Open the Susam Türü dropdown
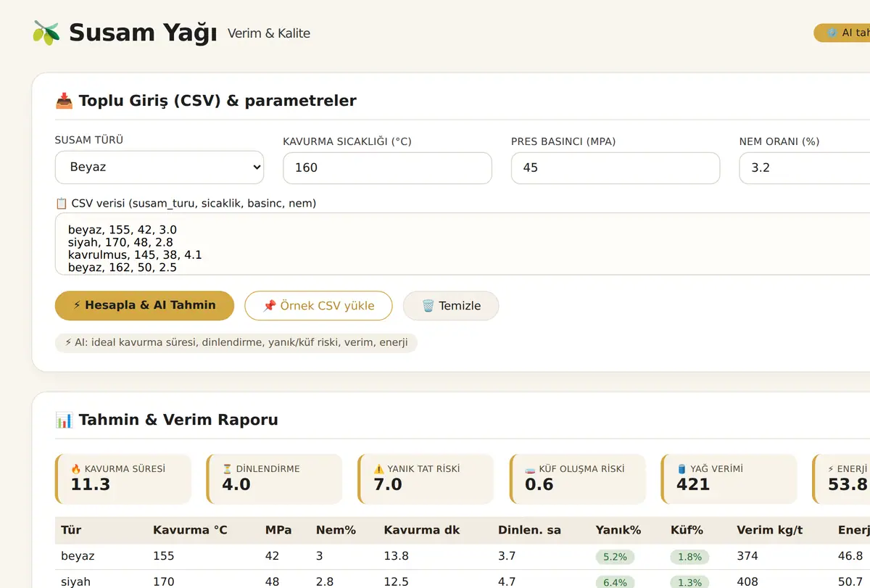The width and height of the screenshot is (870, 588). pos(159,167)
